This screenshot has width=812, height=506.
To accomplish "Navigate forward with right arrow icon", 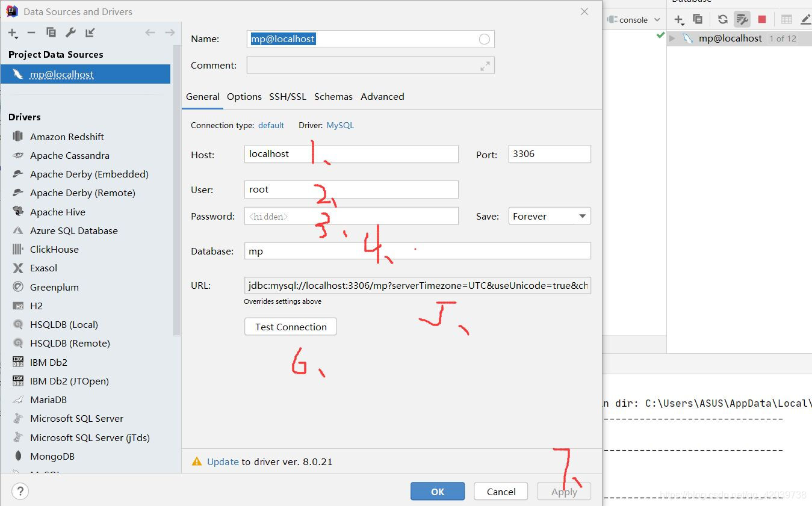I will [170, 32].
